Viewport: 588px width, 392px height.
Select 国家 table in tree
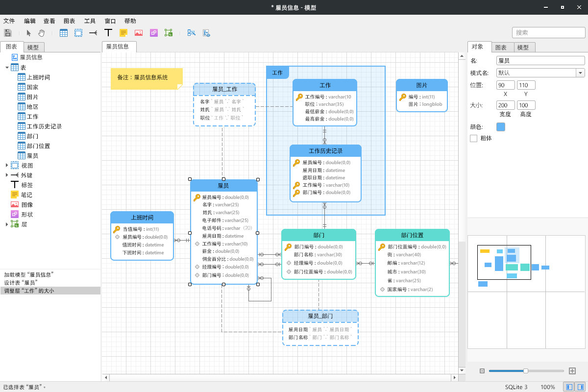[32, 87]
